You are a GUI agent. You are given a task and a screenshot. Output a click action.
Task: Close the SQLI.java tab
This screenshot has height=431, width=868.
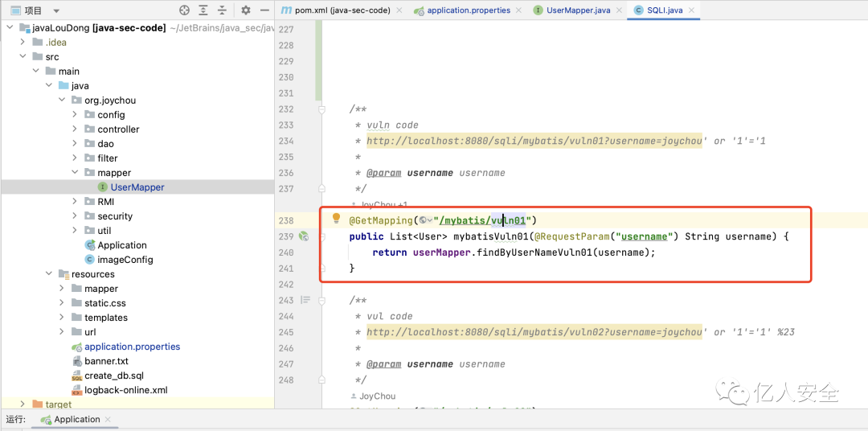click(x=690, y=10)
